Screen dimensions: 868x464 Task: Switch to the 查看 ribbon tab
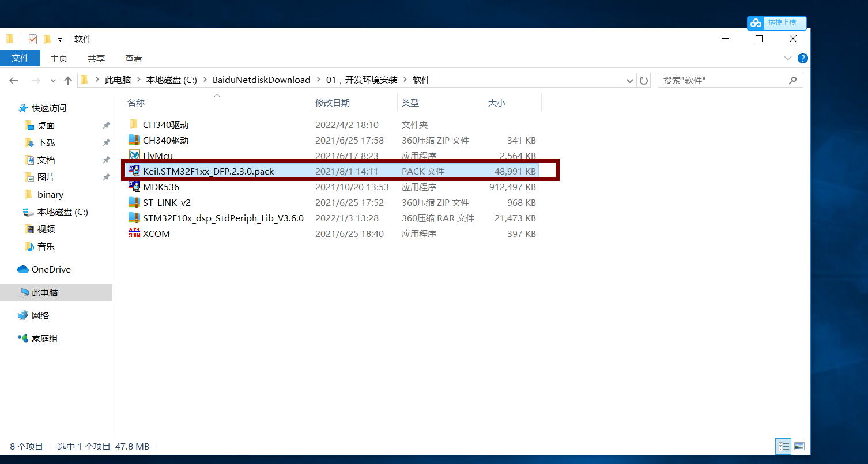(134, 58)
